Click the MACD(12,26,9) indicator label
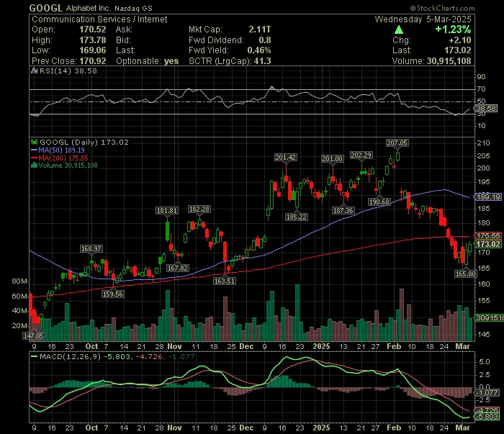Screen dimensions: 504x434 (x=70, y=356)
